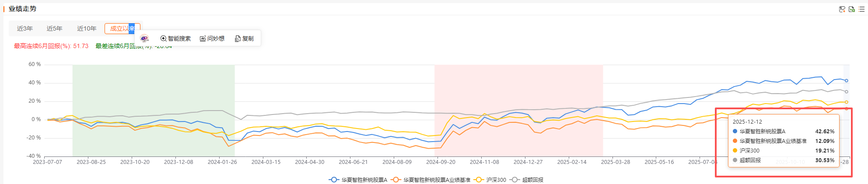Toggle 沪深300 legend series
The image size is (868, 184).
click(490, 180)
